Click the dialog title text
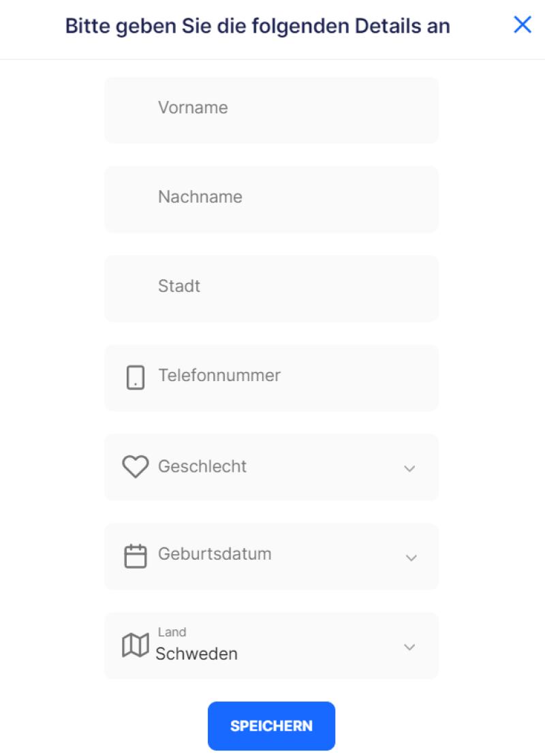The image size is (545, 756). [258, 26]
